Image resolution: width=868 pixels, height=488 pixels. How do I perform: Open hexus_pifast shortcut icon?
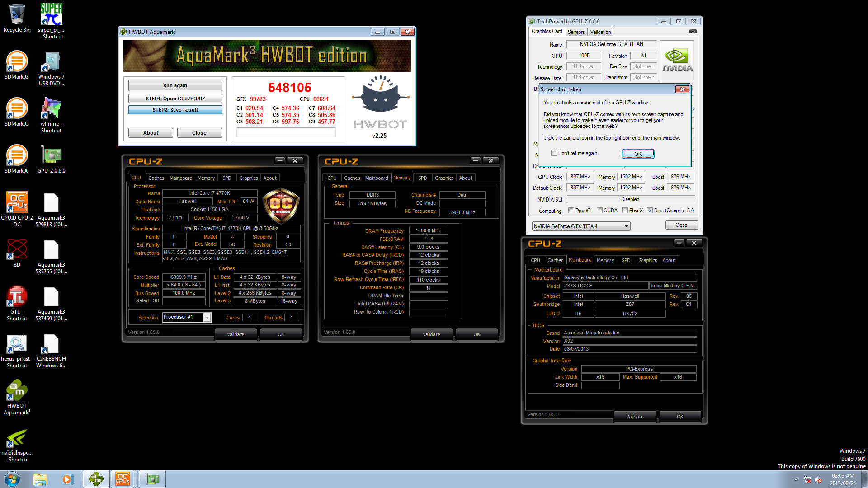[17, 351]
